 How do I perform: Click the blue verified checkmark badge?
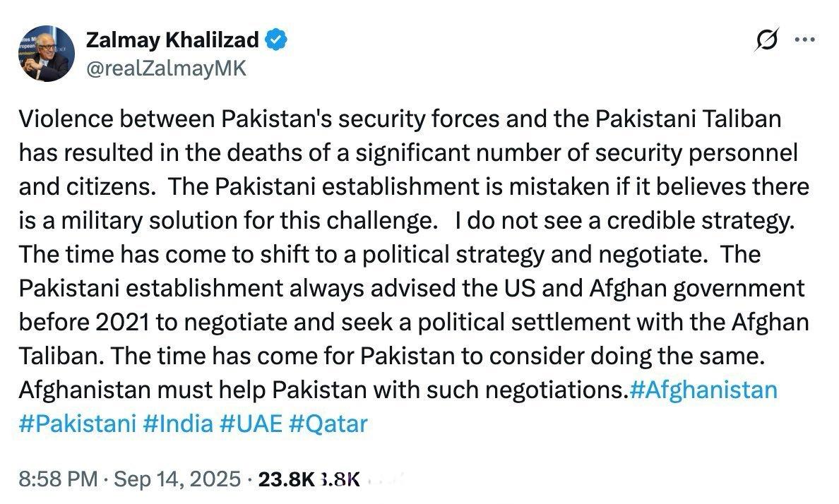pyautogui.click(x=277, y=40)
